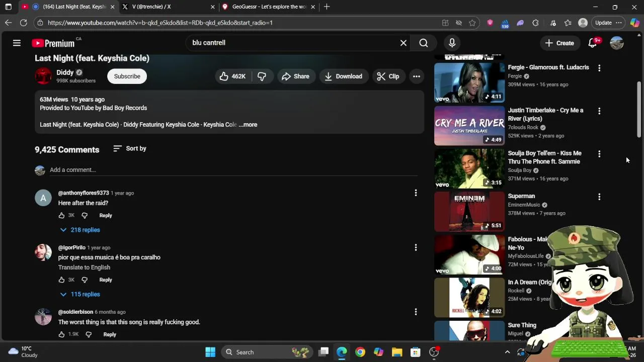Viewport: 644px width, 362px height.
Task: Dislike IgorPirilo's comment
Action: click(85, 280)
